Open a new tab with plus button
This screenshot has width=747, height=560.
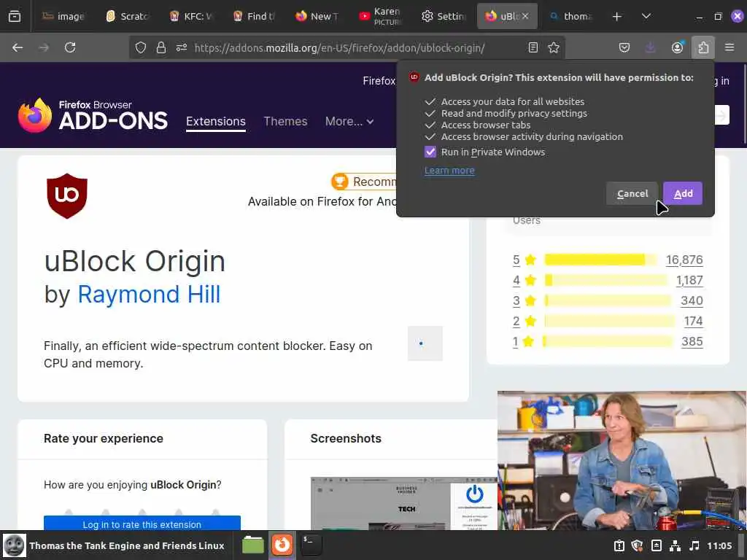pos(617,16)
